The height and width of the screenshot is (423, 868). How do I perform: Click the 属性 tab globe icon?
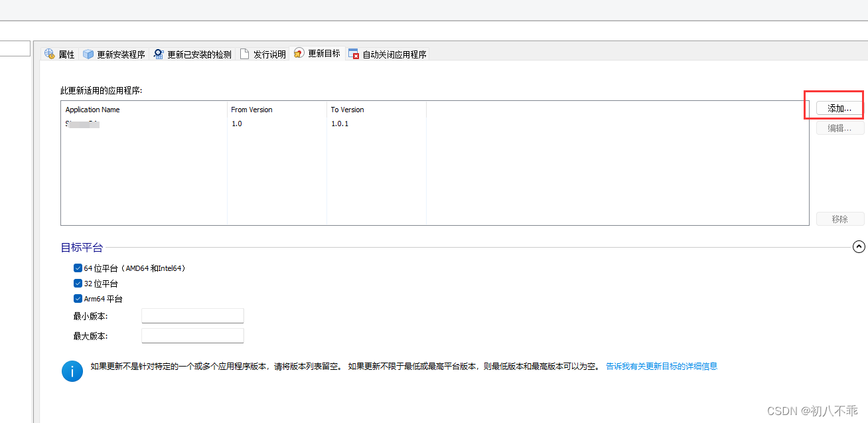[x=50, y=54]
